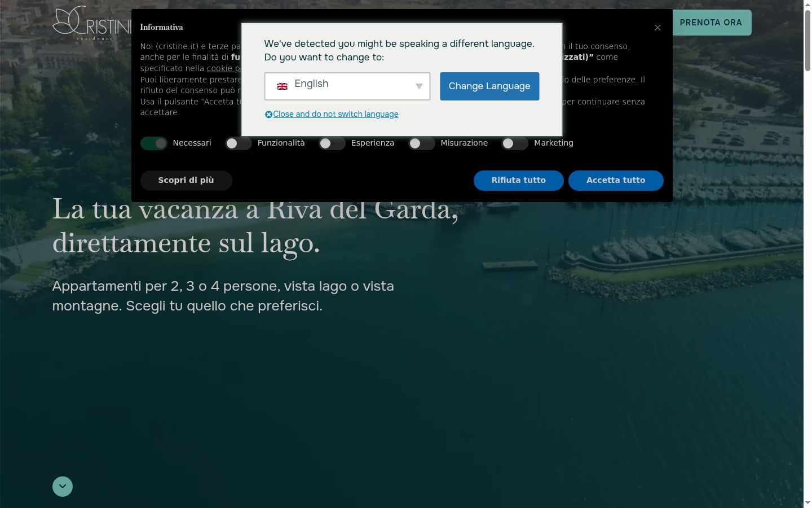The height and width of the screenshot is (508, 812).
Task: Click the Cristine residence logo
Action: 92,23
